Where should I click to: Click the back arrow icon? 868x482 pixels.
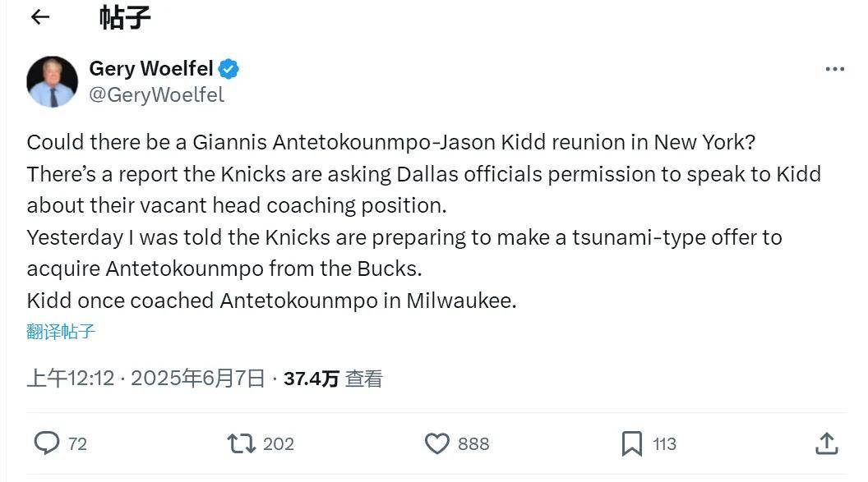39,17
